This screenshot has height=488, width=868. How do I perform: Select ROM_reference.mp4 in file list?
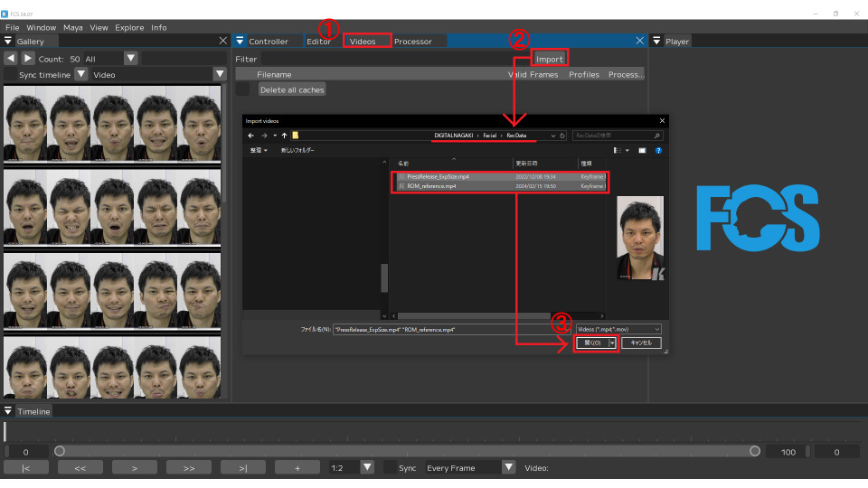[x=431, y=186]
